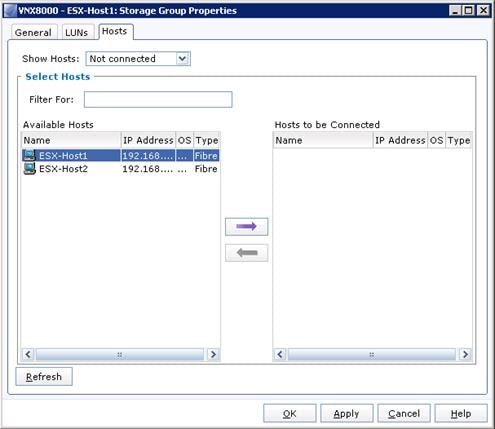Sort Available Hosts by Name column
Image resolution: width=495 pixels, height=429 pixels.
tap(71, 140)
